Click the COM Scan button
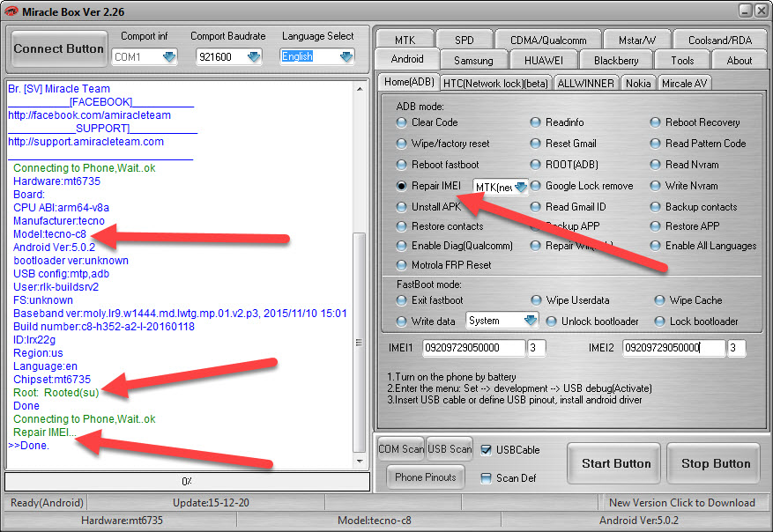 [x=401, y=448]
